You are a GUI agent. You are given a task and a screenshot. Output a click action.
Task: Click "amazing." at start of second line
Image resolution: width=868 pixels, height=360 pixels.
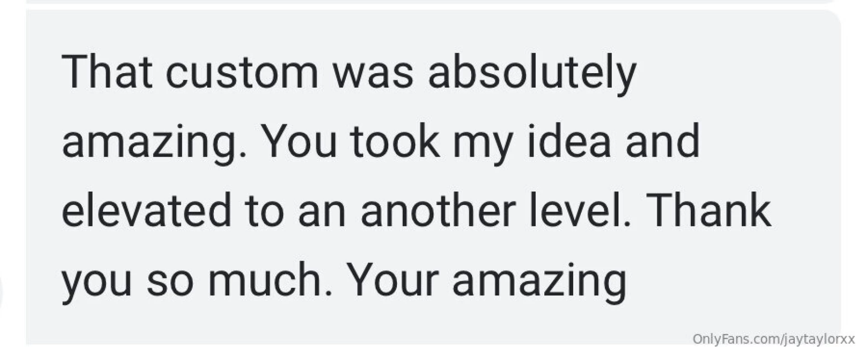pos(154,144)
